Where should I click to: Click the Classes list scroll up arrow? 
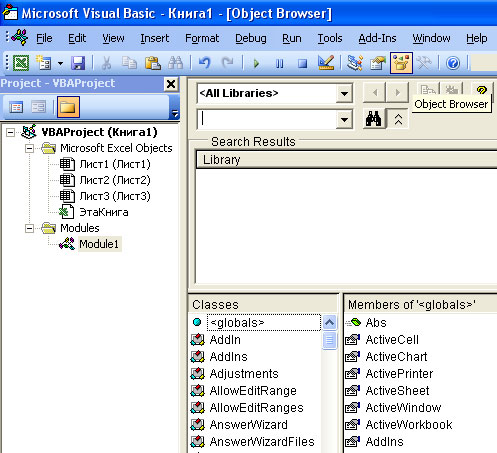(x=329, y=322)
